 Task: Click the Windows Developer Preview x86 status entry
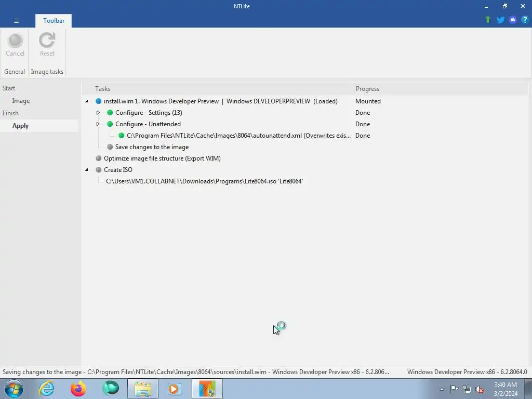(467, 372)
